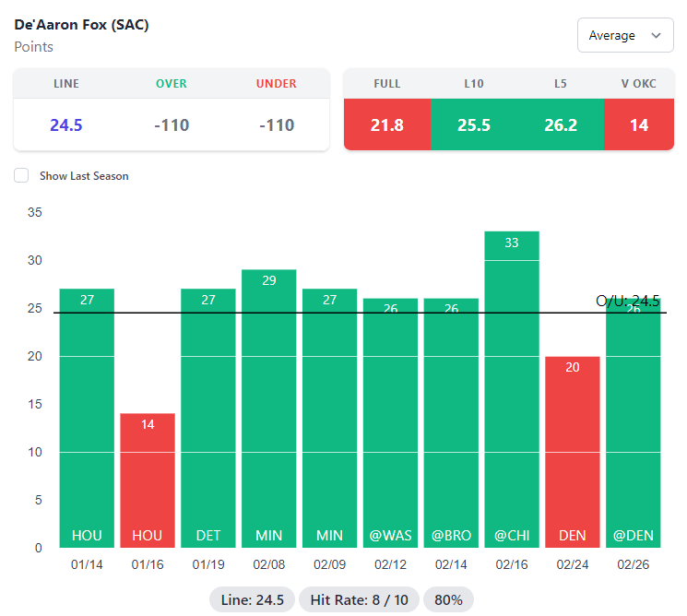This screenshot has height=616, width=687.
Task: Click the LINE column header
Action: [66, 84]
